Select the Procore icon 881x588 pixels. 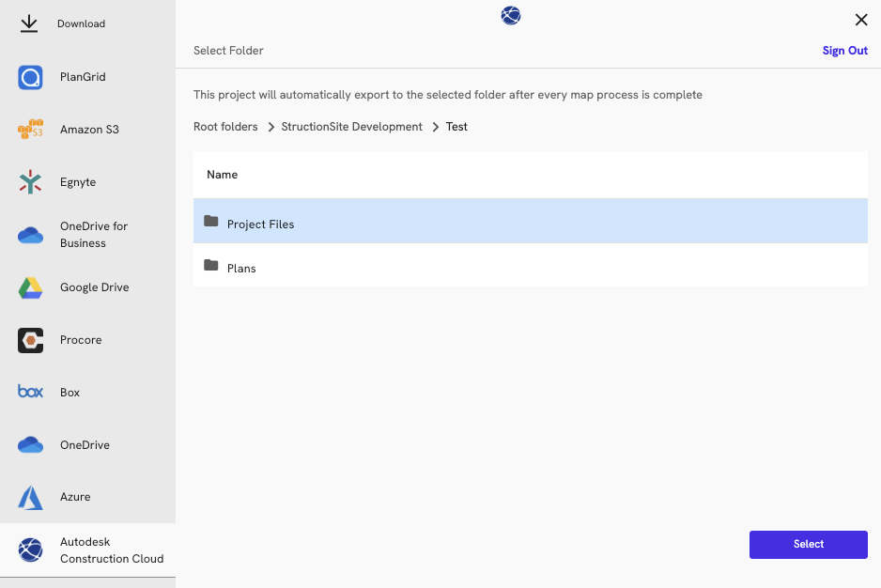31,340
